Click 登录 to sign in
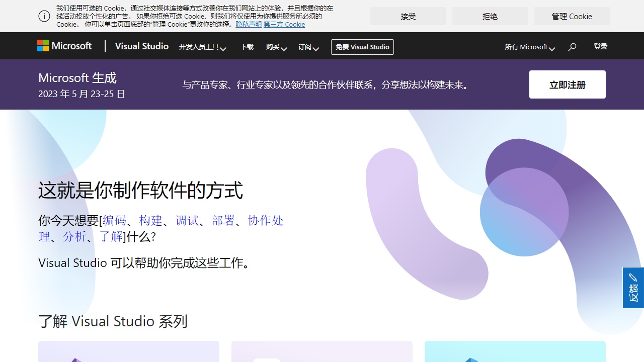Image resolution: width=644 pixels, height=362 pixels. [x=601, y=46]
